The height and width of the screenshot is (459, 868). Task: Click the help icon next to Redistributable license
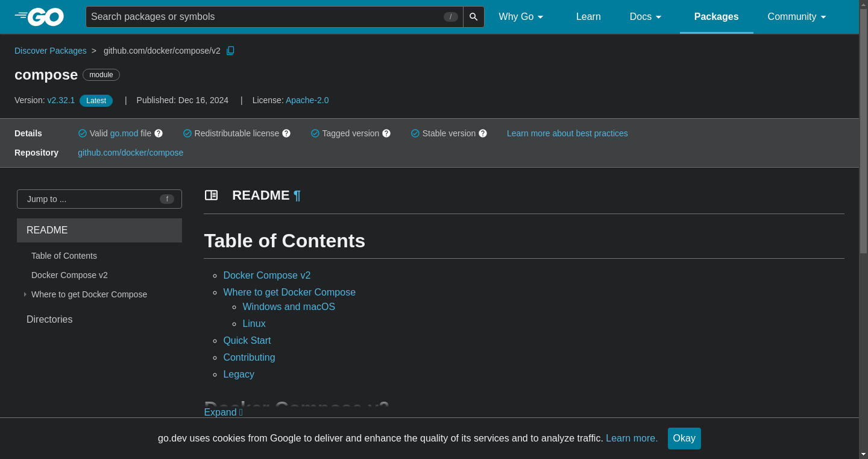pyautogui.click(x=286, y=133)
